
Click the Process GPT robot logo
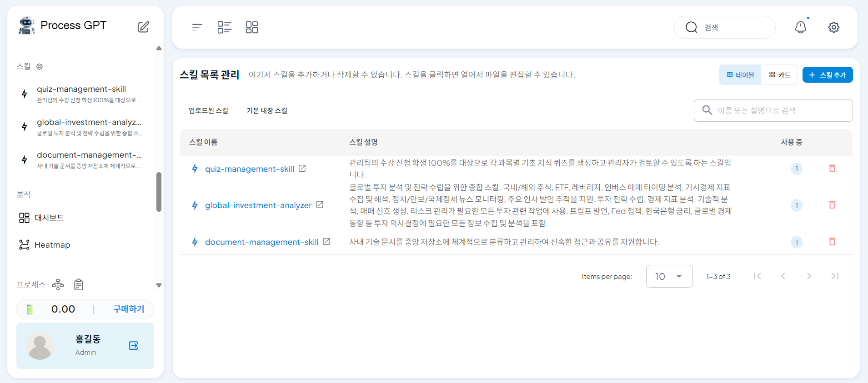coord(27,25)
